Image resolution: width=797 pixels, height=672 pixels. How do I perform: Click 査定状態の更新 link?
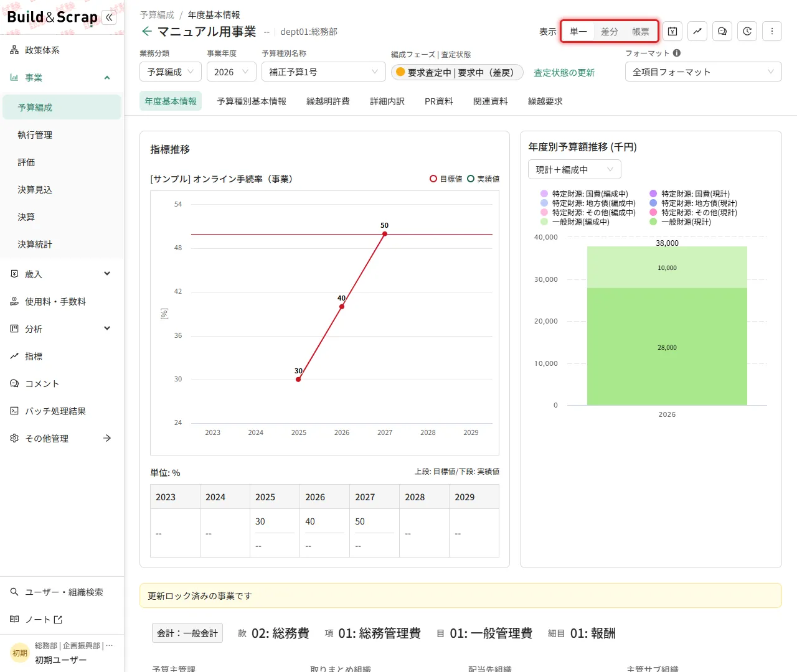[x=564, y=72]
